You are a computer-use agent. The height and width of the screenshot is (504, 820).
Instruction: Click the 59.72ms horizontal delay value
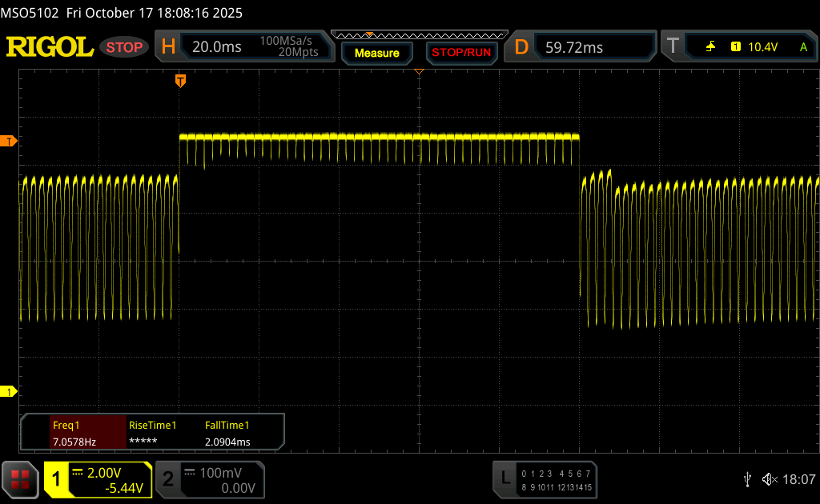tap(574, 47)
